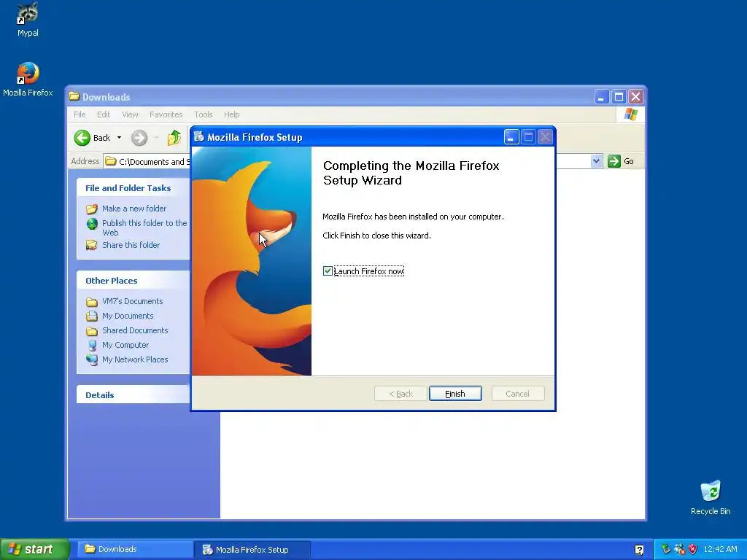Click the VM7's Documents folder icon

coord(92,301)
